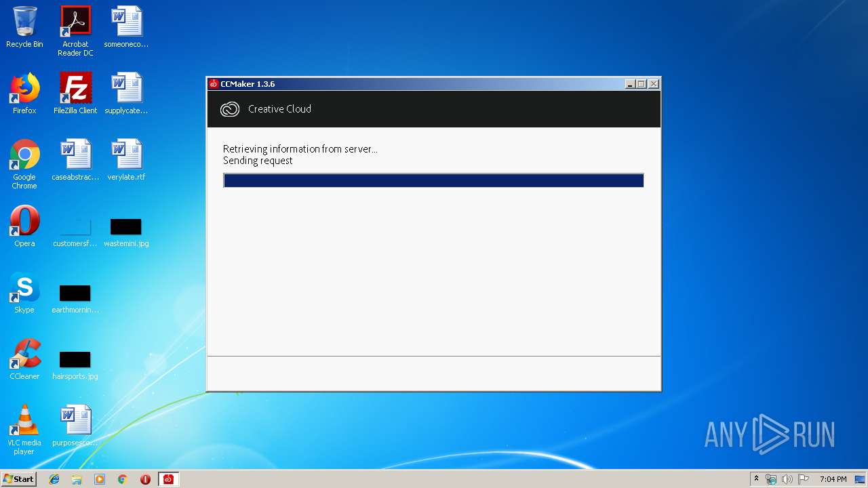Image resolution: width=868 pixels, height=488 pixels.
Task: Click the CCMaker title bar icon
Action: [214, 84]
